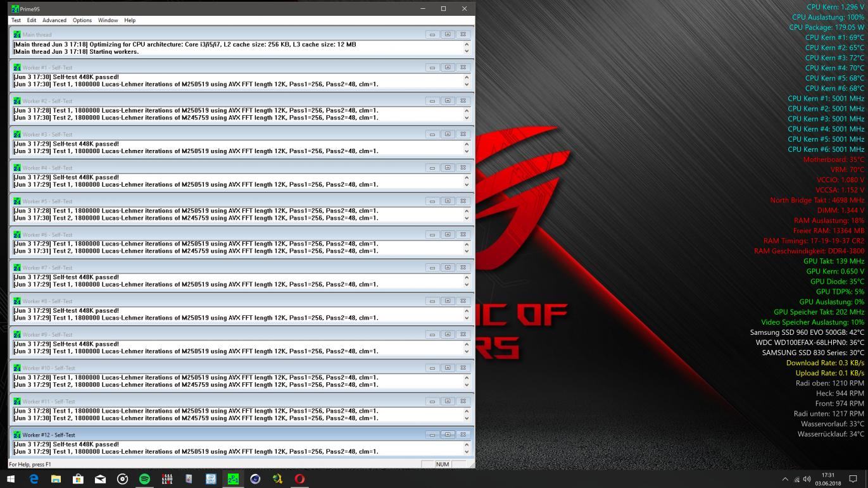This screenshot has width=868, height=488.
Task: Click the Prime95 title bar icon
Action: pos(15,9)
